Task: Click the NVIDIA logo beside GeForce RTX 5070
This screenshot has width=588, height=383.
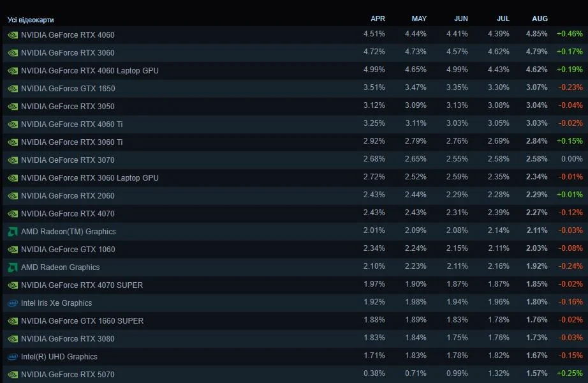Action: click(13, 375)
